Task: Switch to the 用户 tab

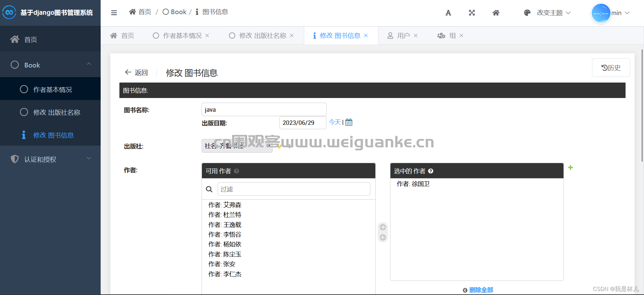Action: (399, 36)
